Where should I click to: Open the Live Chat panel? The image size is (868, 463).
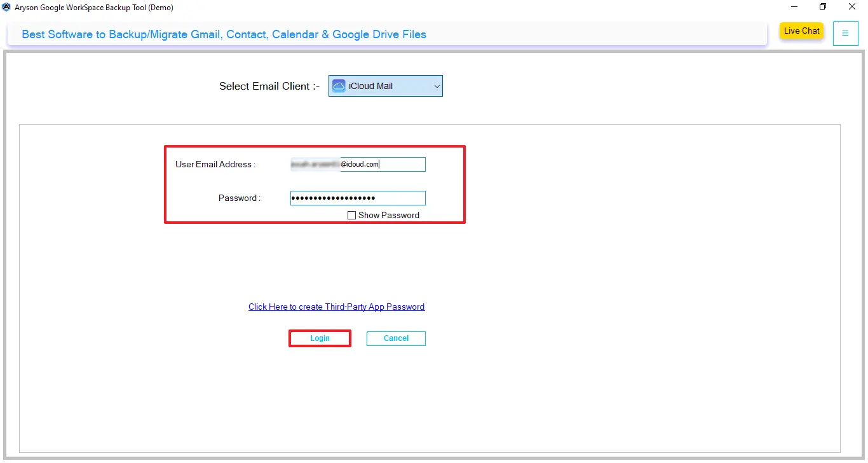click(x=801, y=31)
